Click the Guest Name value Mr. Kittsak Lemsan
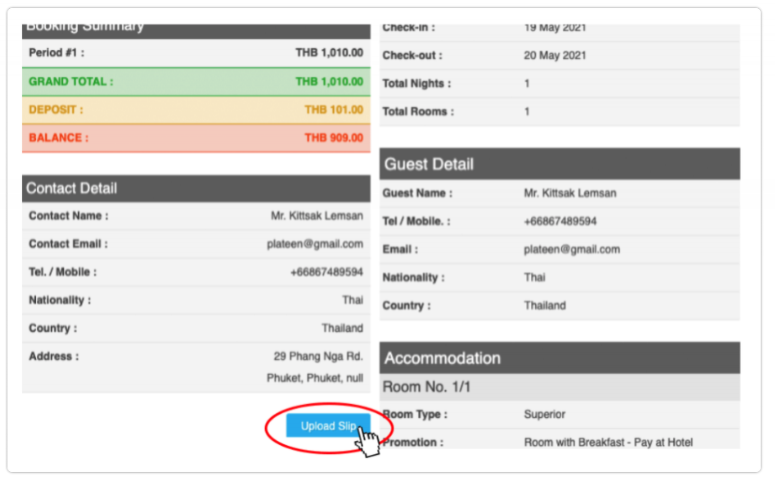Screen dimensions: 775x481 coord(570,193)
